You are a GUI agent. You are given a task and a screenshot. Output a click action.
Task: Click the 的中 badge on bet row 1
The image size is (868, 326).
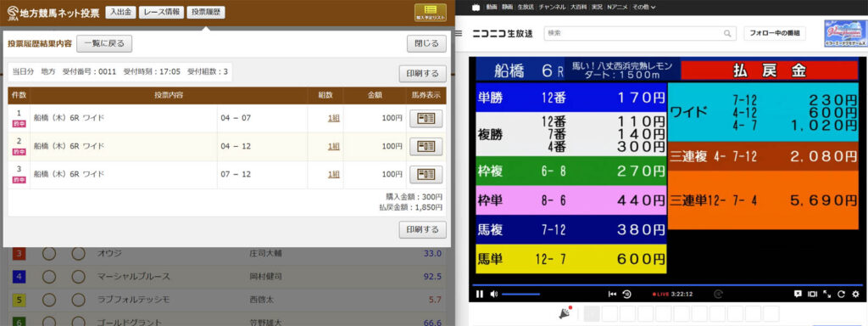pyautogui.click(x=19, y=123)
